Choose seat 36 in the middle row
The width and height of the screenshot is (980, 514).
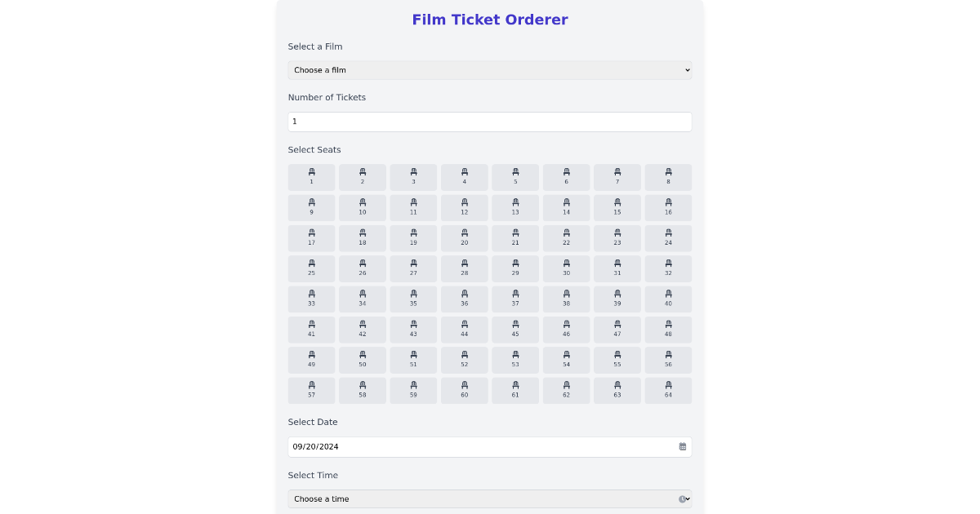coord(464,299)
